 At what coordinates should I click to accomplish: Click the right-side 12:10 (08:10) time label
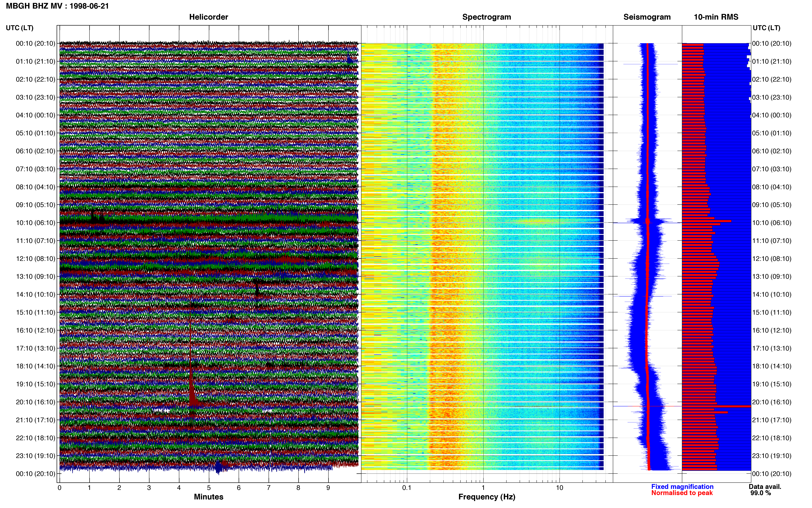772,259
